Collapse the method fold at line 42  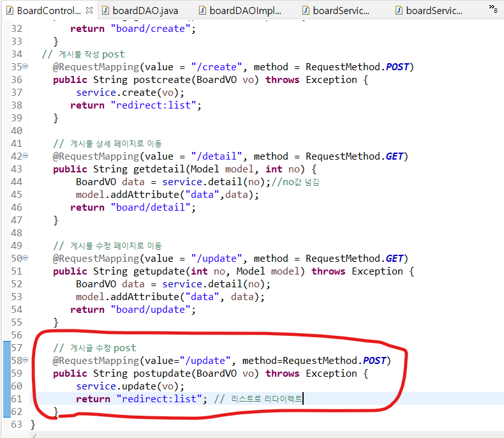26,156
